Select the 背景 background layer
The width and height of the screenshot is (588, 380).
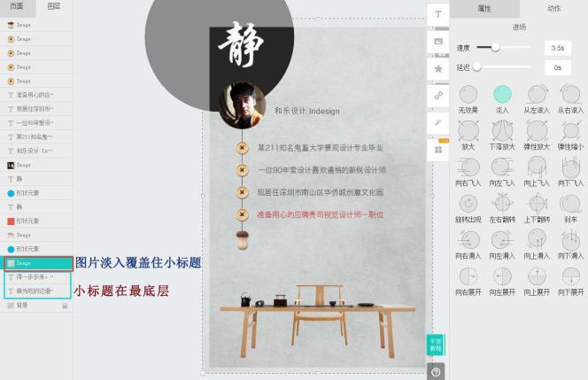pos(36,306)
